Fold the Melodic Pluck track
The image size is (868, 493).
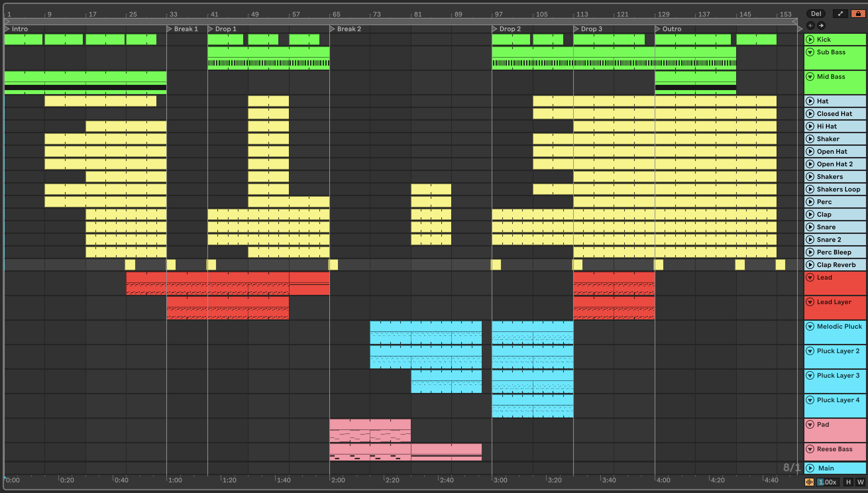pos(810,326)
